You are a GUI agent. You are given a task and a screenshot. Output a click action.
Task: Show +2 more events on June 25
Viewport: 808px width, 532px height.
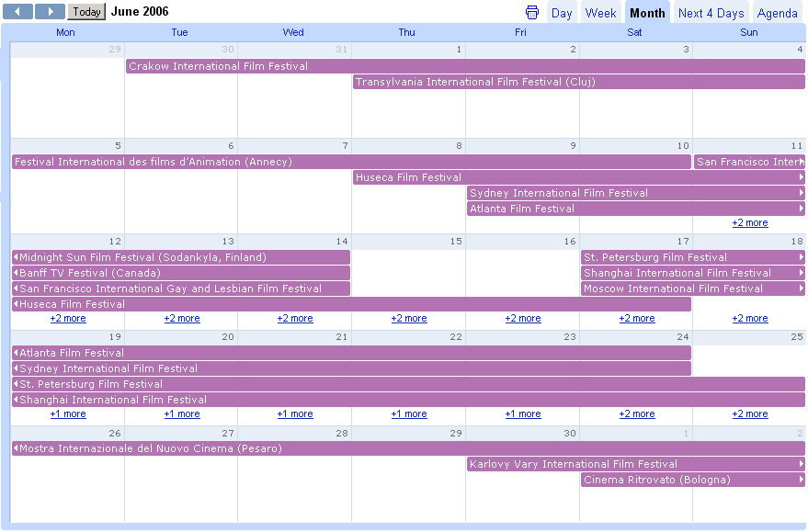[x=750, y=413]
